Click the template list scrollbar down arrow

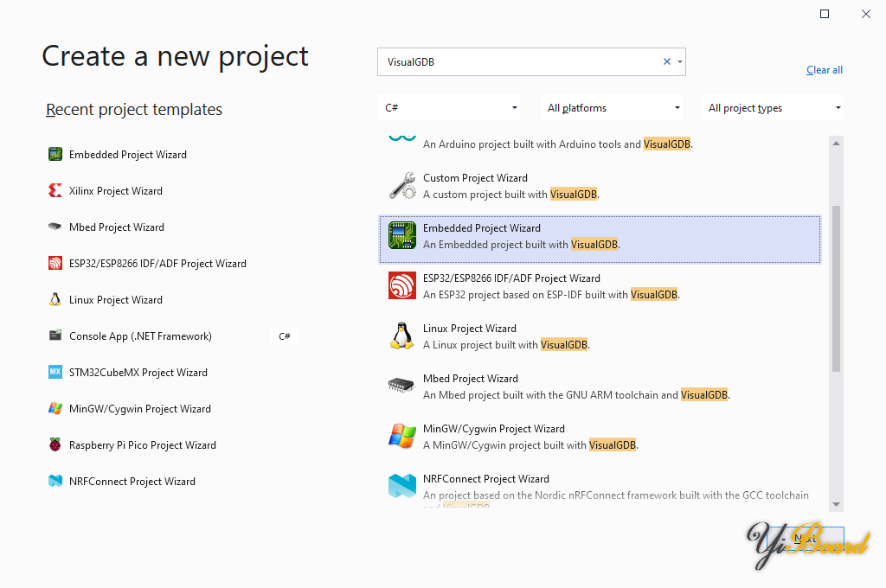pyautogui.click(x=836, y=504)
